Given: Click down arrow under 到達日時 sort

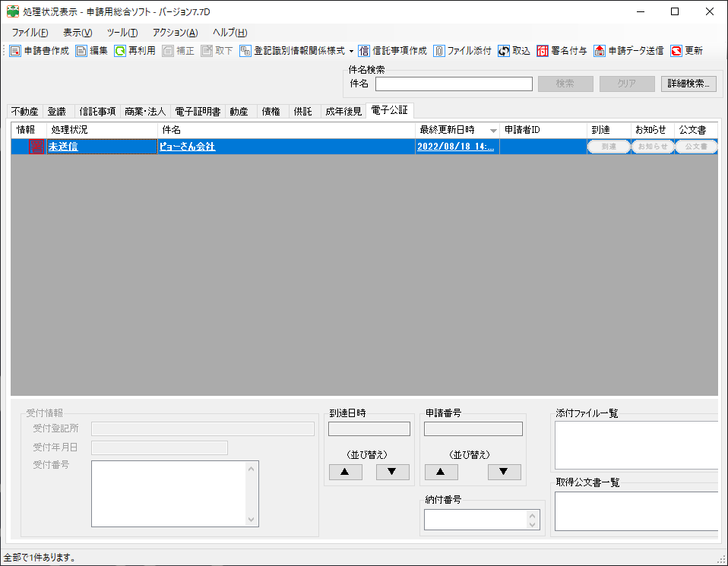Looking at the screenshot, I should [x=392, y=472].
